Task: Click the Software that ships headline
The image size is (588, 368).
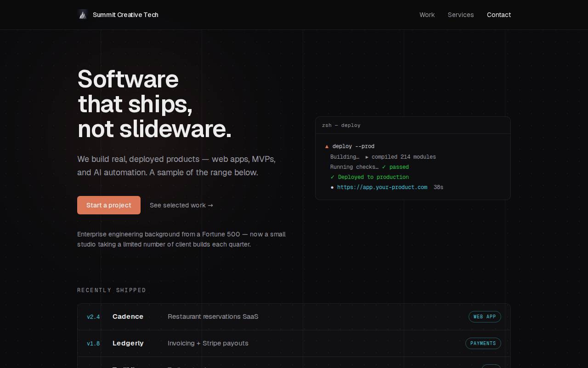Action: click(154, 104)
